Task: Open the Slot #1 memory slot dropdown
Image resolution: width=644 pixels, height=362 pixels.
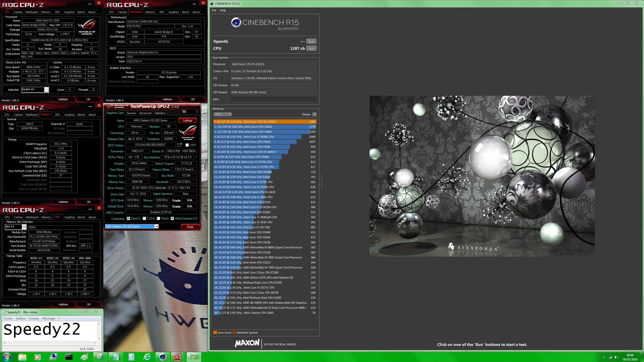Action: (16, 227)
